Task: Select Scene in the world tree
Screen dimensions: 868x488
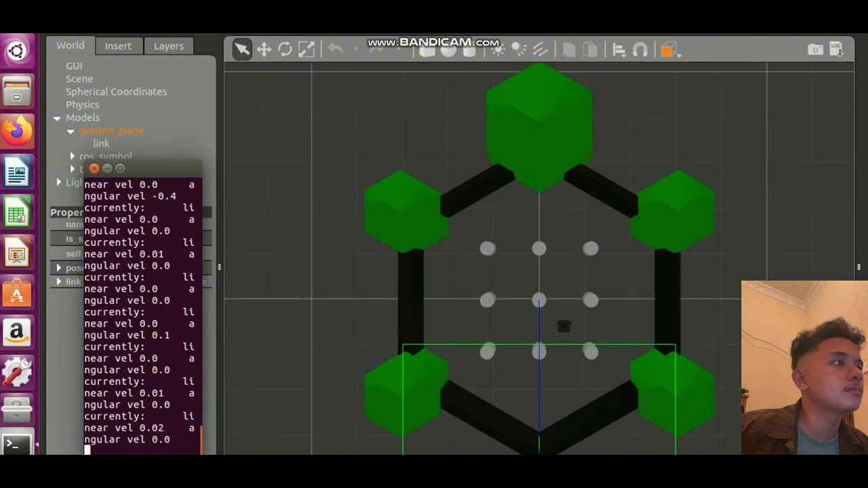Action: (79, 79)
